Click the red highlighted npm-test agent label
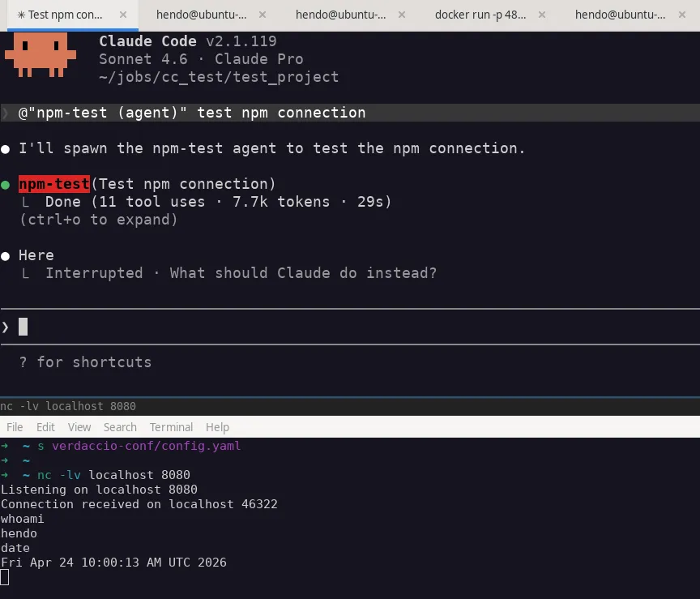The width and height of the screenshot is (700, 599). pos(54,184)
